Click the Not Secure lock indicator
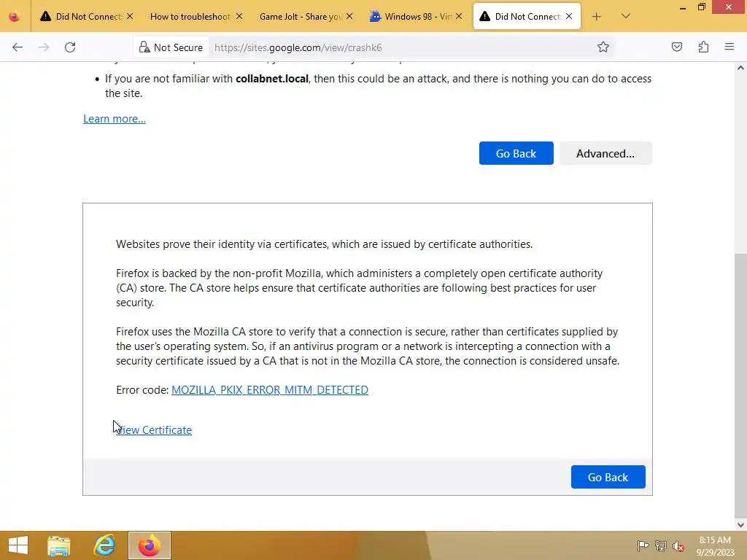 click(171, 47)
